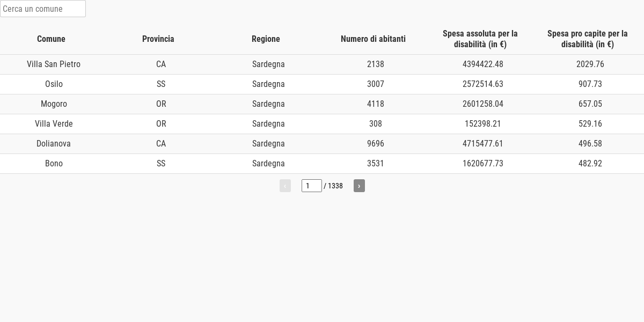This screenshot has width=644, height=322.
Task: Click per capita value 907.73
Action: click(x=590, y=84)
